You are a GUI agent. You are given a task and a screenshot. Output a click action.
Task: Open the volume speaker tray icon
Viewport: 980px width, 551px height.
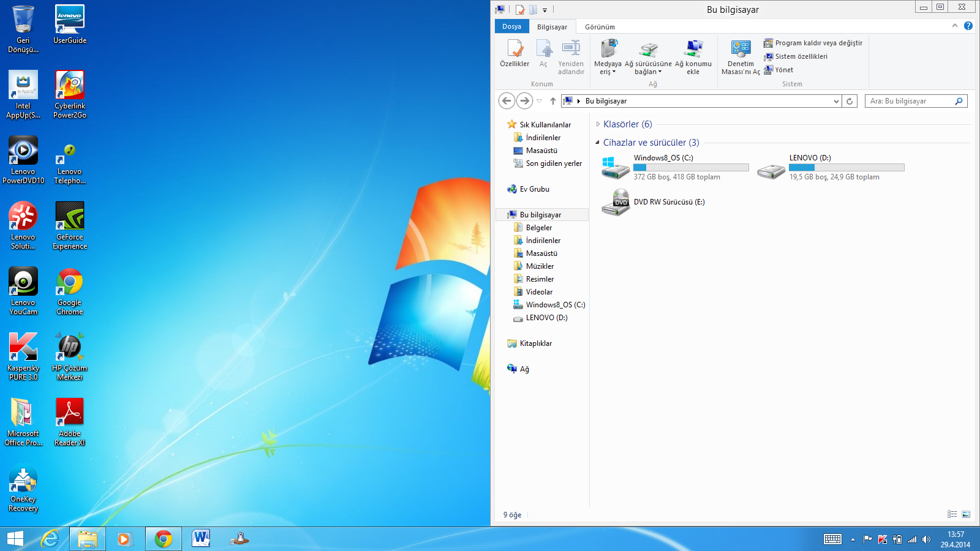point(926,539)
